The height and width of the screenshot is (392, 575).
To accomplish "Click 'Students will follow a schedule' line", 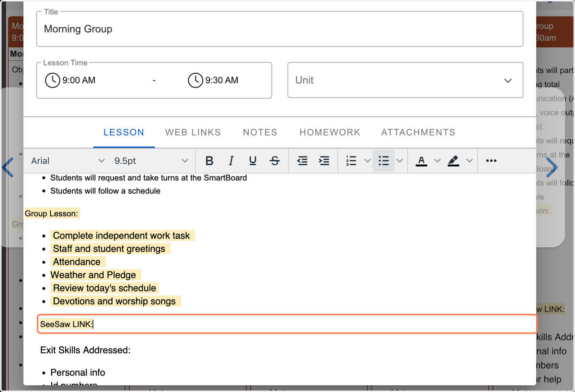I will click(105, 191).
